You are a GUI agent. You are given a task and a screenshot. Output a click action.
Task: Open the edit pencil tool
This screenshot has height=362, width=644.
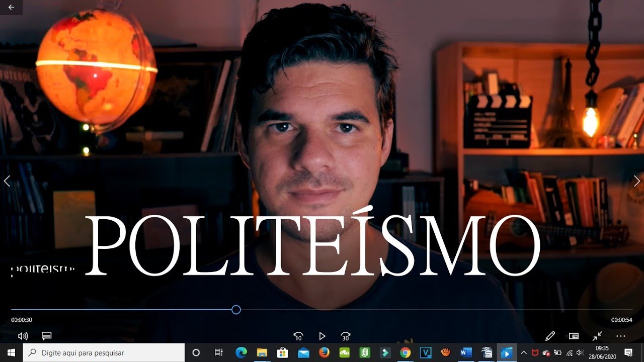(550, 336)
